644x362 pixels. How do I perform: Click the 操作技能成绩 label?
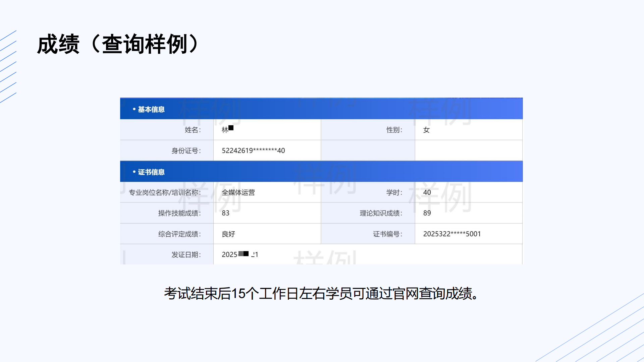179,213
